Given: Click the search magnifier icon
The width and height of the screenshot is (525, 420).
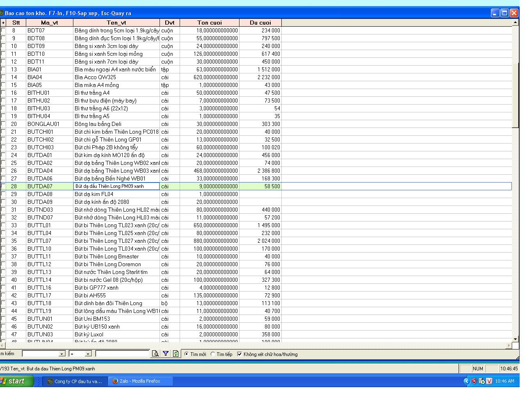Looking at the screenshot, I should pyautogui.click(x=155, y=354).
